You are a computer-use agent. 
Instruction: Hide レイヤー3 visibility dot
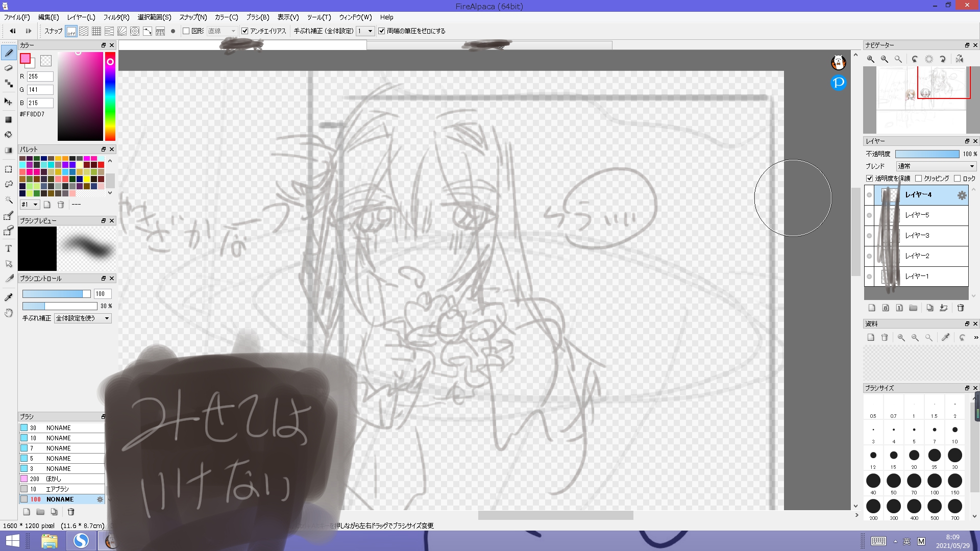pyautogui.click(x=869, y=236)
